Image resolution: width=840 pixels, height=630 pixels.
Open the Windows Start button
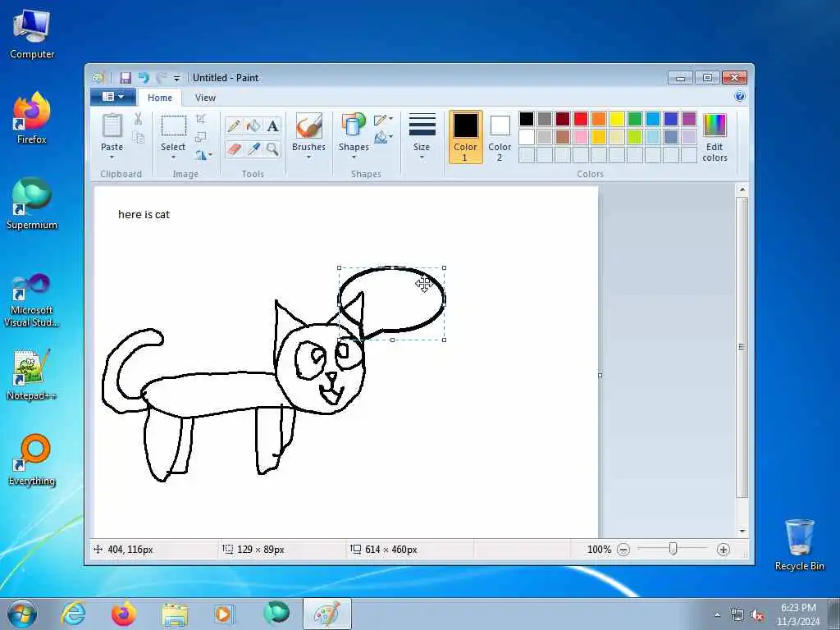(22, 614)
